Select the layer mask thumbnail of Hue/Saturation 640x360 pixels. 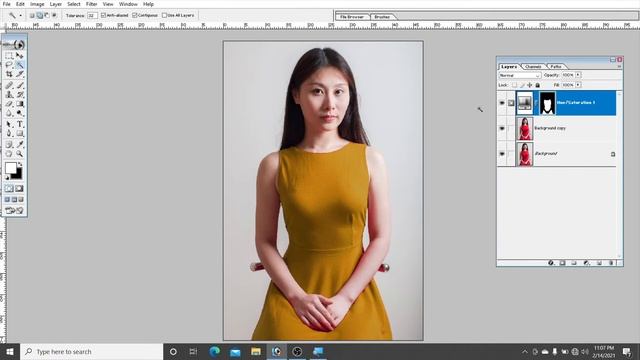(x=547, y=103)
